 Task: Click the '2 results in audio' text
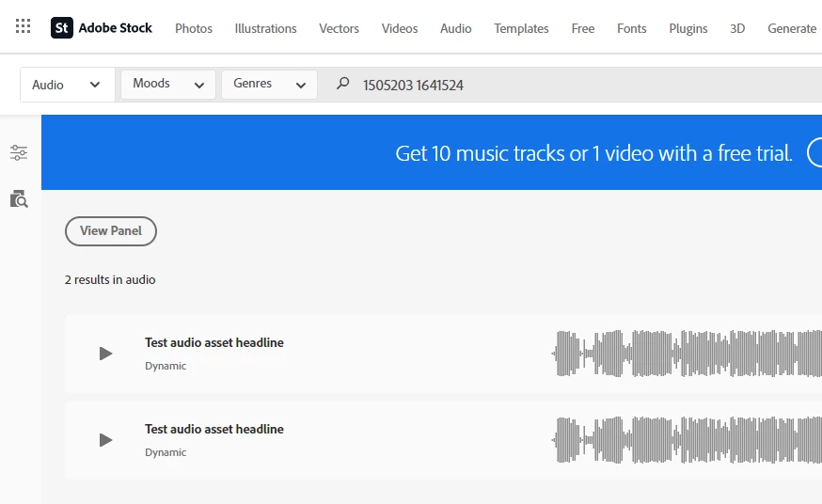[x=110, y=280]
